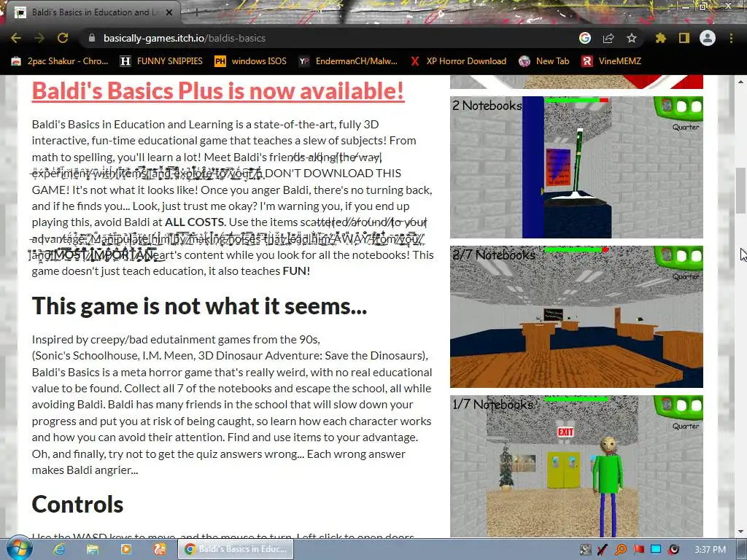Open the Action Center red flag icon
747x560 pixels.
[639, 550]
